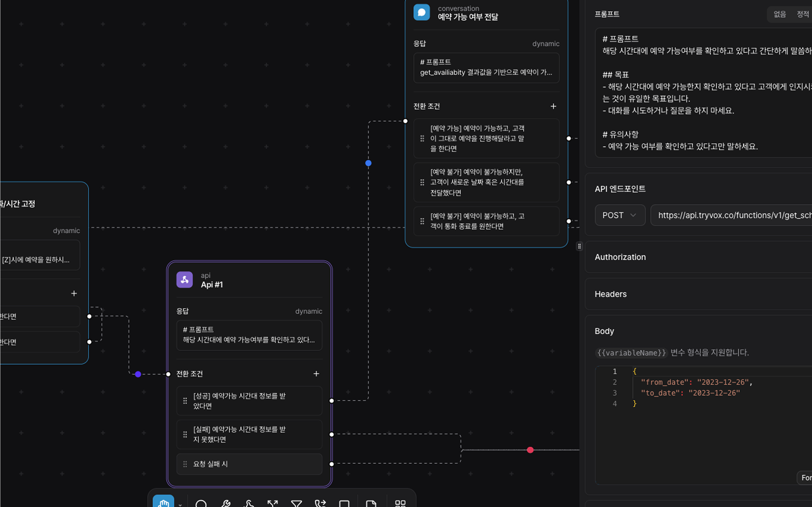The height and width of the screenshot is (507, 812).
Task: Select the pointer interaction tool in toolbar
Action: coord(249,504)
